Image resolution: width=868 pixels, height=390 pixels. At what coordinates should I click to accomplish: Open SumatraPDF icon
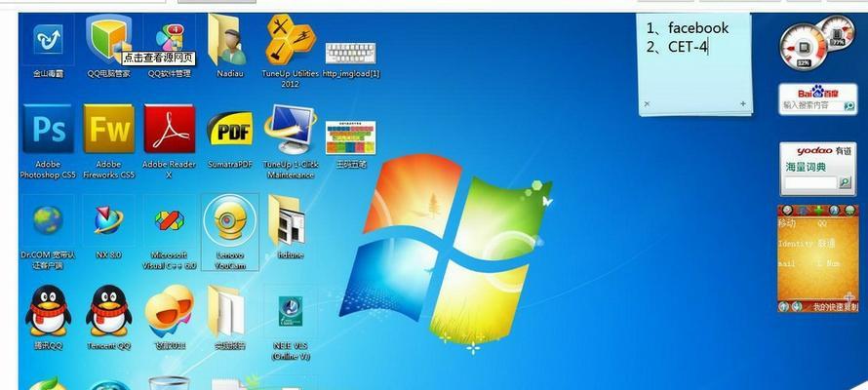click(x=230, y=129)
